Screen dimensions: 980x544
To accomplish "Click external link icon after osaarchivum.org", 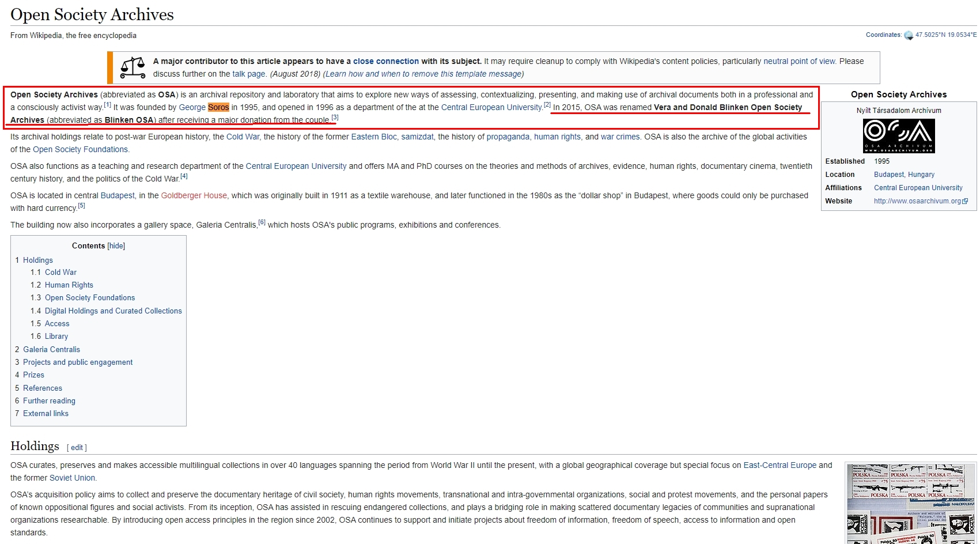I will coord(966,201).
